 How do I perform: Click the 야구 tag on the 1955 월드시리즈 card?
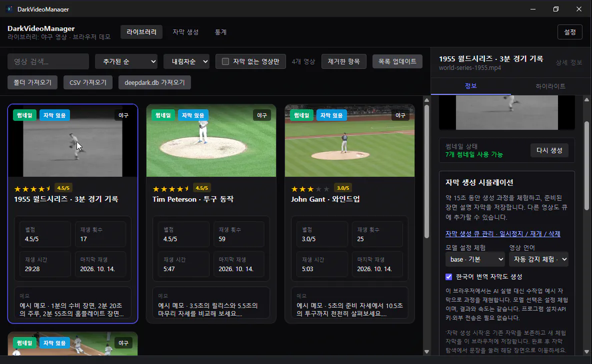pyautogui.click(x=123, y=115)
